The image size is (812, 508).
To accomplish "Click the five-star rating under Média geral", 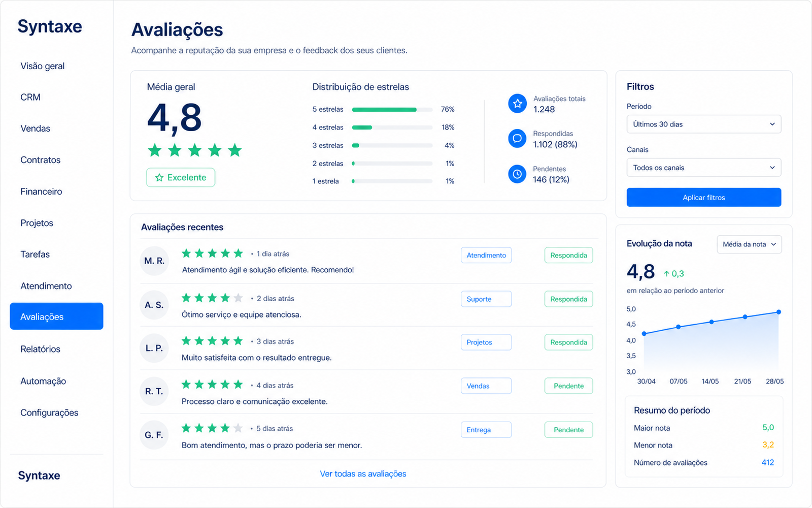I will (x=195, y=150).
